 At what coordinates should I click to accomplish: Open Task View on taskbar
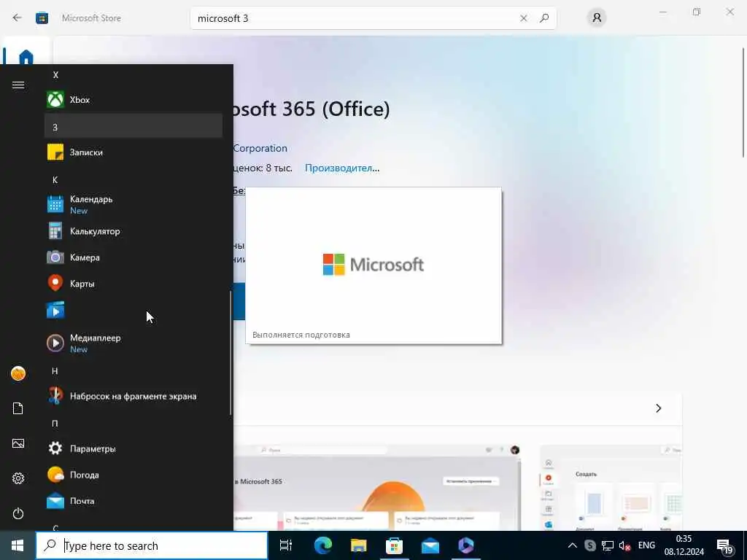click(286, 545)
